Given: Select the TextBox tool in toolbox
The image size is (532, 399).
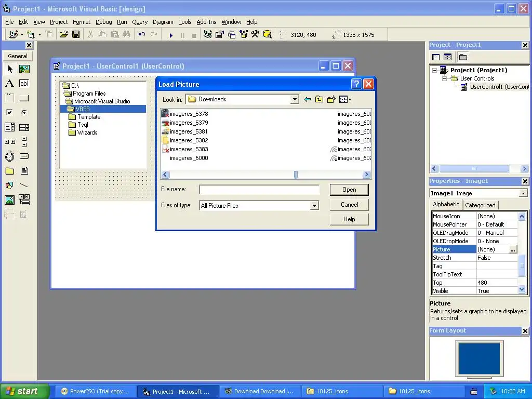Looking at the screenshot, I should click(x=24, y=84).
